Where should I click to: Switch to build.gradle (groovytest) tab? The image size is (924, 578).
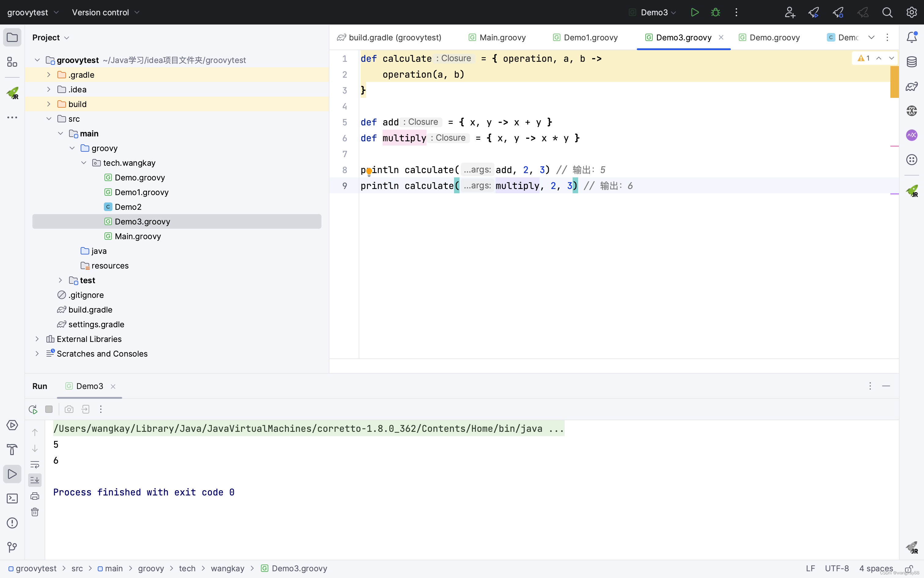point(389,37)
